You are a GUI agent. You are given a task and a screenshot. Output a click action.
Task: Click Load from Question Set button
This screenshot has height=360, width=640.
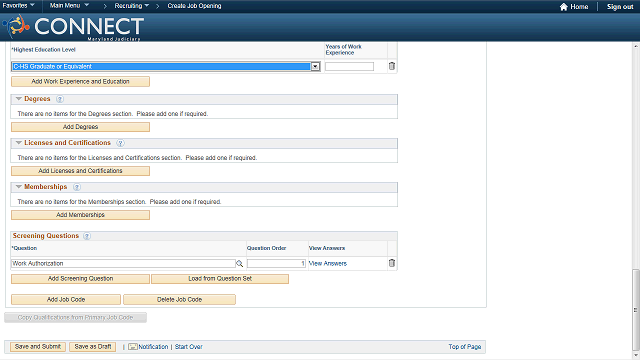pos(220,279)
